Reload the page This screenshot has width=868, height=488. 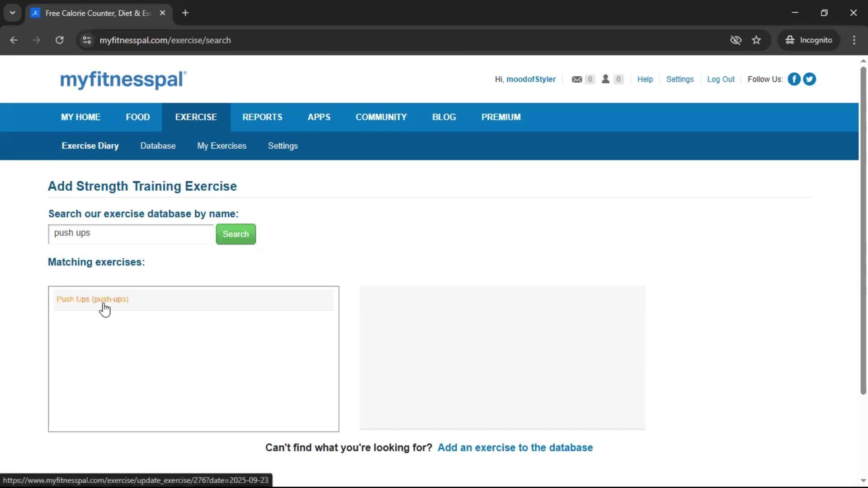pyautogui.click(x=59, y=40)
